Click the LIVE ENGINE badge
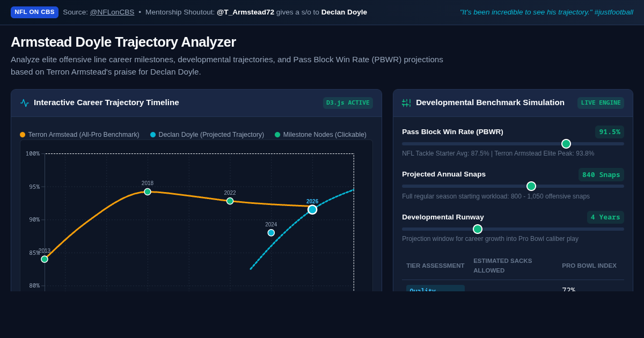The width and height of the screenshot is (644, 338). point(601,103)
